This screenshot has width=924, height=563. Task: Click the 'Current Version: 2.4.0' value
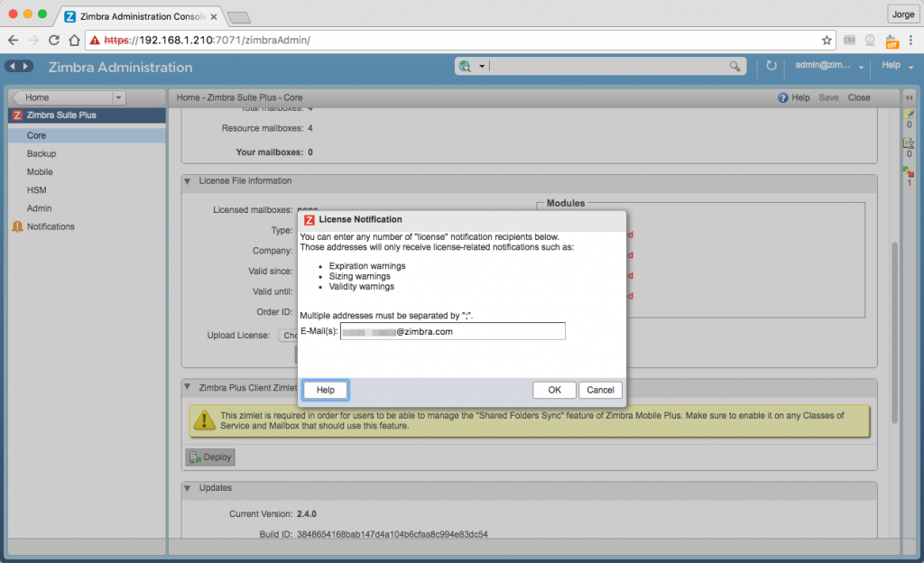307,514
